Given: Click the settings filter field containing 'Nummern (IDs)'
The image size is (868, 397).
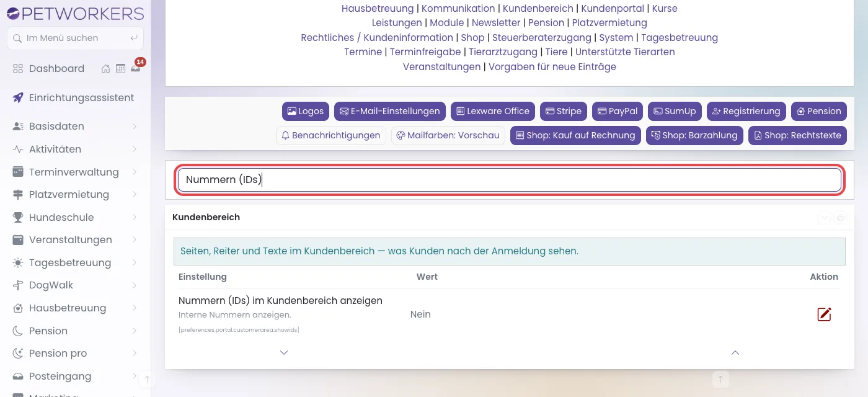Looking at the screenshot, I should (510, 180).
